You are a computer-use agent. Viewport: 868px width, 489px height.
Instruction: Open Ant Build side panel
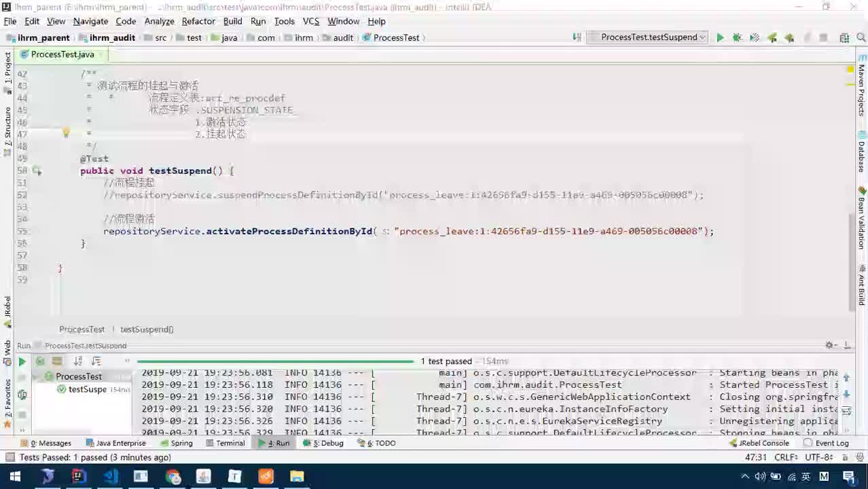tap(861, 285)
